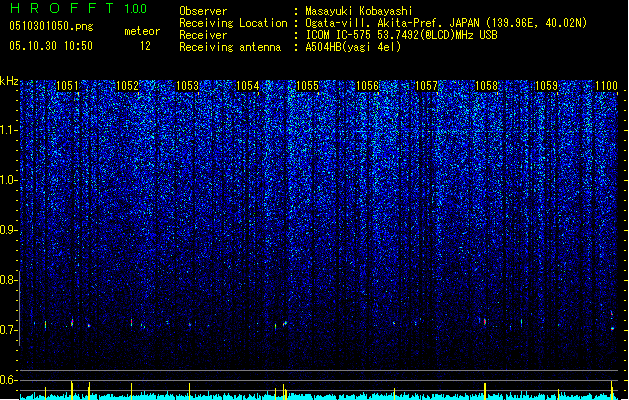Image resolution: width=629 pixels, height=400 pixels.
Task: Click the kHz axis unit label
Action: 9,81
